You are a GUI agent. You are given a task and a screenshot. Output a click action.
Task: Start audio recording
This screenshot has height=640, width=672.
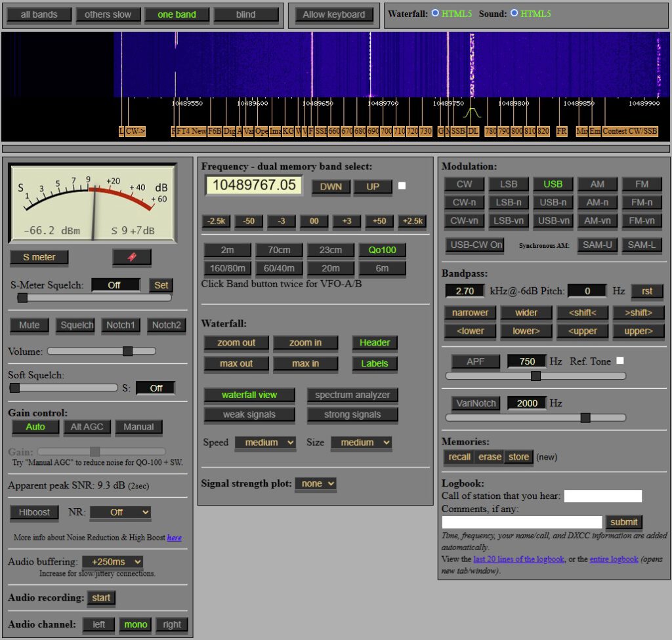101,598
